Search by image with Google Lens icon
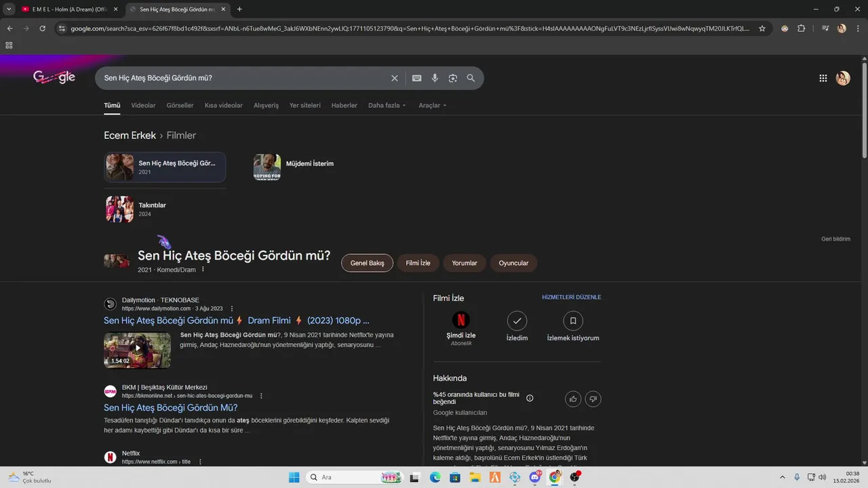This screenshot has height=488, width=868. click(453, 78)
